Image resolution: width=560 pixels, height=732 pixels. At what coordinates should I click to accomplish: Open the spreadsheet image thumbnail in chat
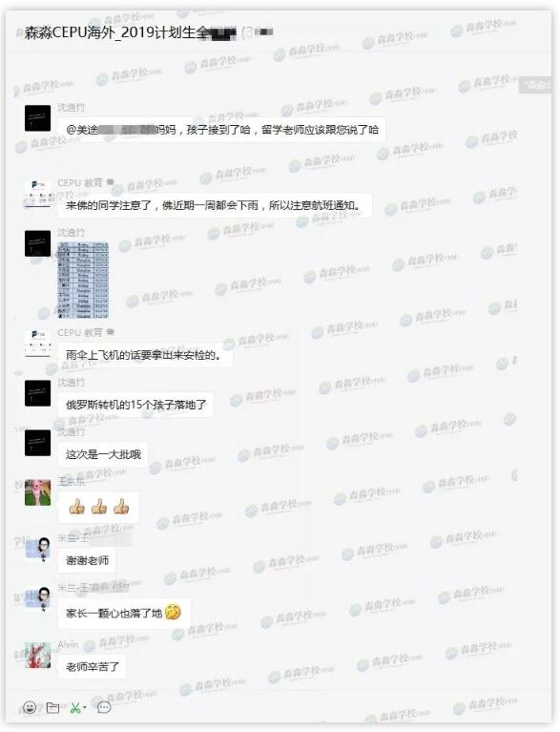[x=83, y=280]
